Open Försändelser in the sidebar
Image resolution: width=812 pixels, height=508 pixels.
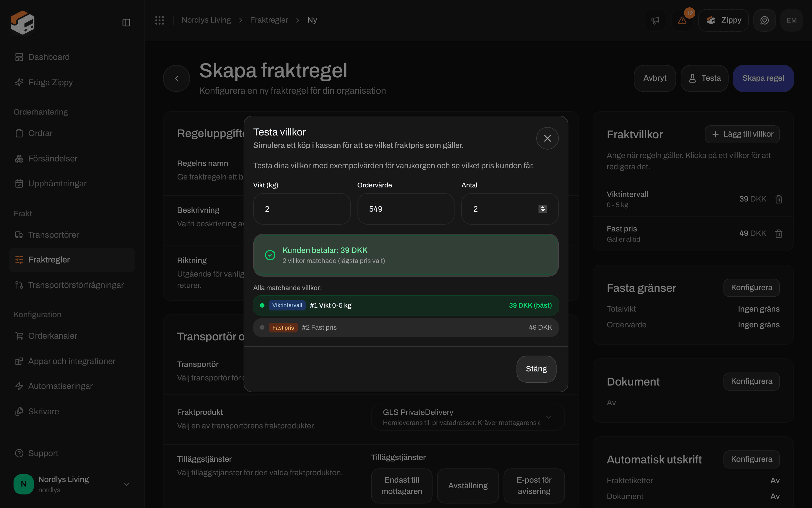point(72,159)
